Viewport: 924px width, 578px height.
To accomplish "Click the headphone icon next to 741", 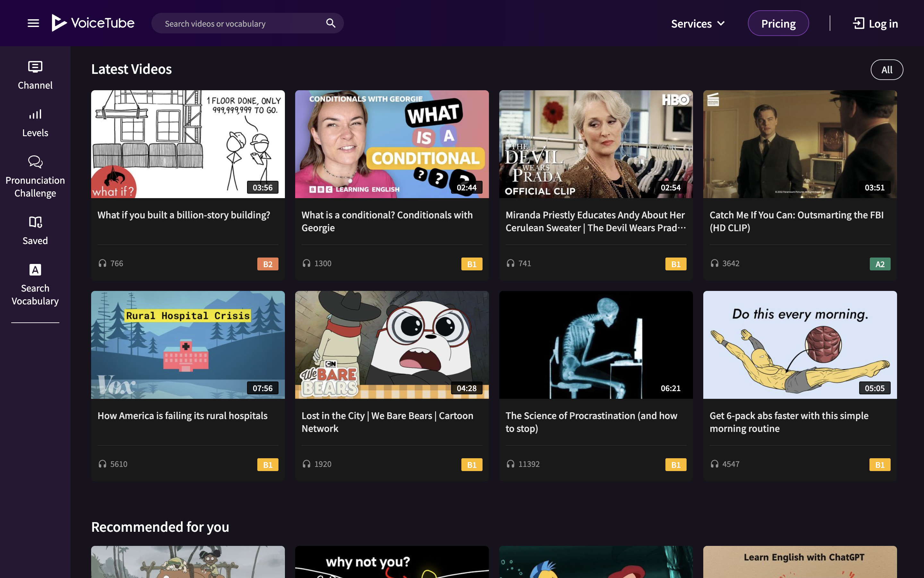I will coord(510,263).
